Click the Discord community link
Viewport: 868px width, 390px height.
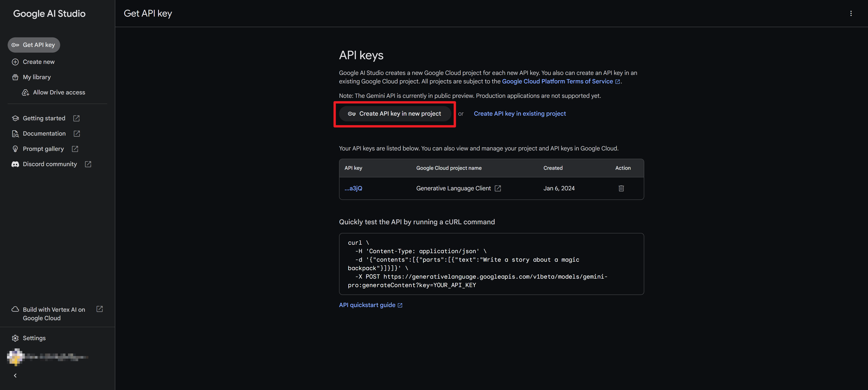[50, 164]
